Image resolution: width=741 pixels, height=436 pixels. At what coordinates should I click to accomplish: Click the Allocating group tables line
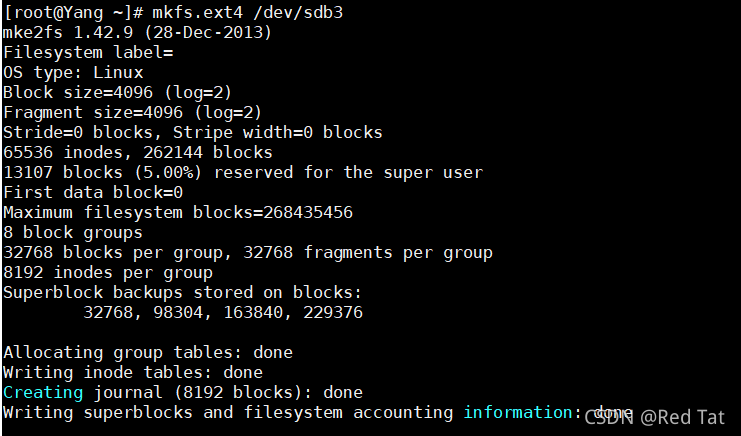(148, 353)
